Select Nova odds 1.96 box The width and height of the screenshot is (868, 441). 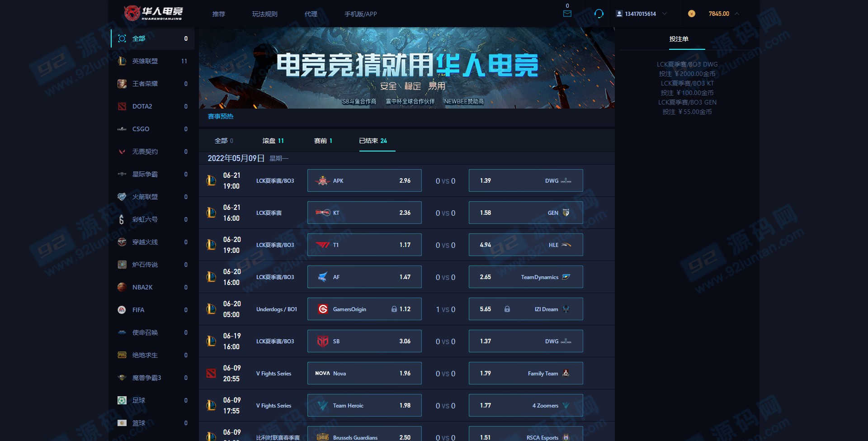pyautogui.click(x=364, y=373)
